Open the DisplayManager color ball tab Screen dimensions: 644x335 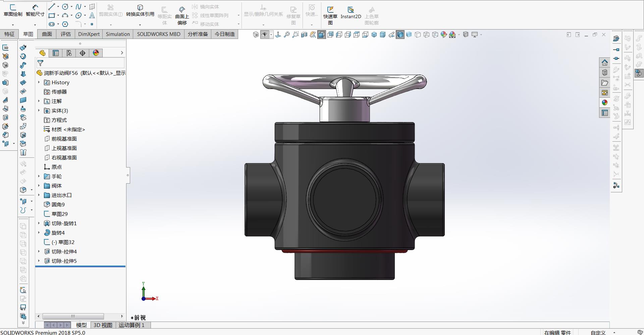(96, 53)
